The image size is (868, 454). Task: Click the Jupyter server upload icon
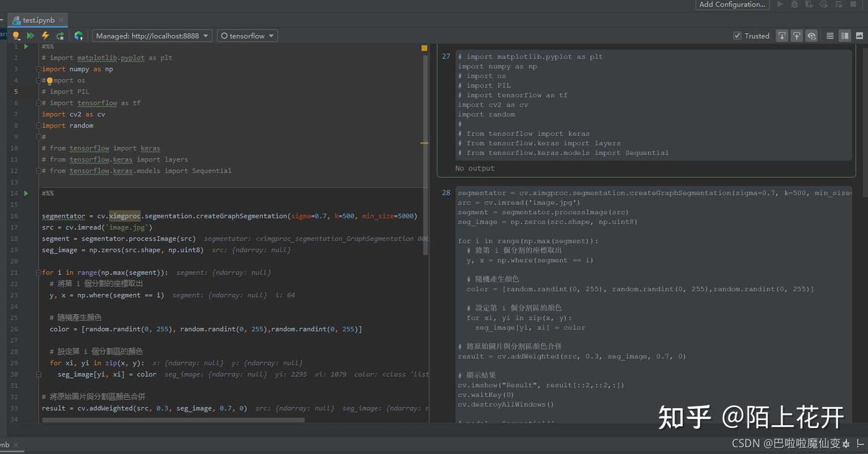(78, 36)
